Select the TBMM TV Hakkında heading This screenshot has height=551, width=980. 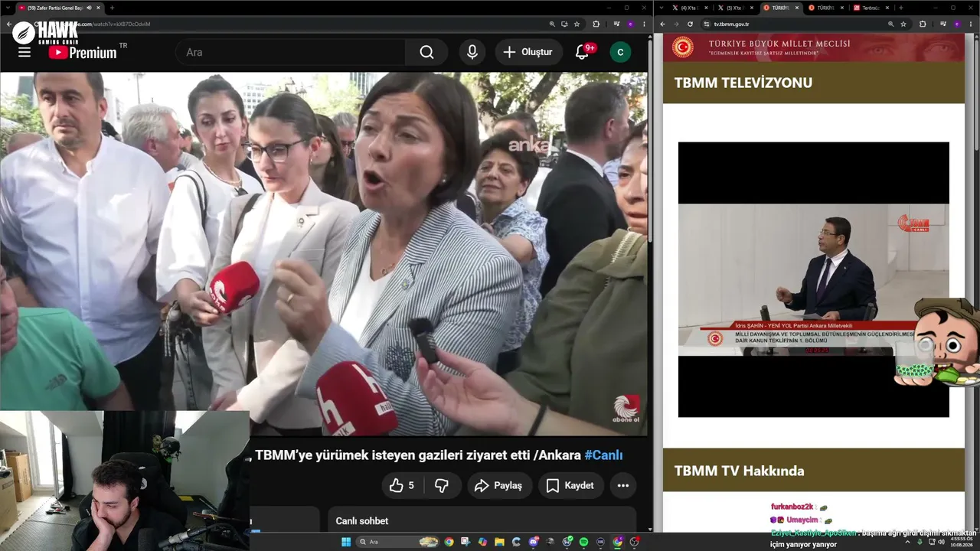tap(740, 471)
